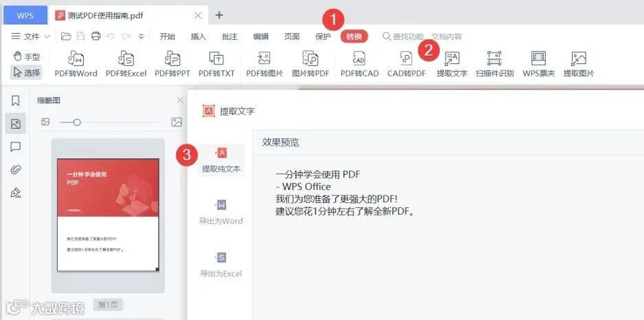Open the attachments paperclip panel
This screenshot has height=320, width=644.
[16, 169]
